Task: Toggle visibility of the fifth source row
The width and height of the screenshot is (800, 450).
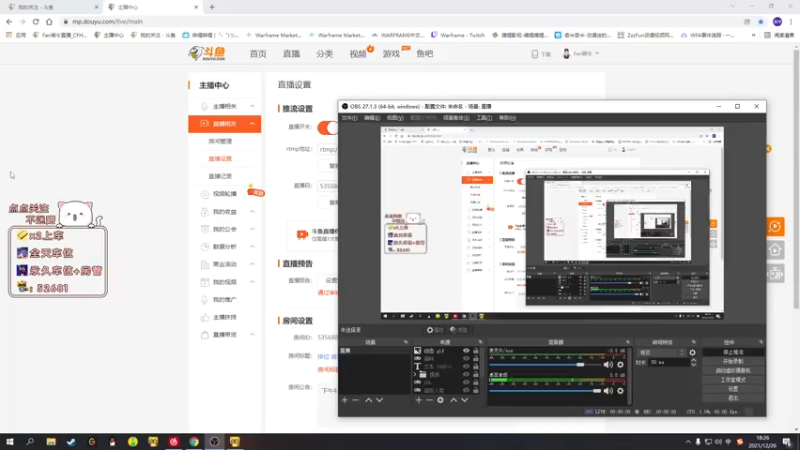Action: point(466,382)
